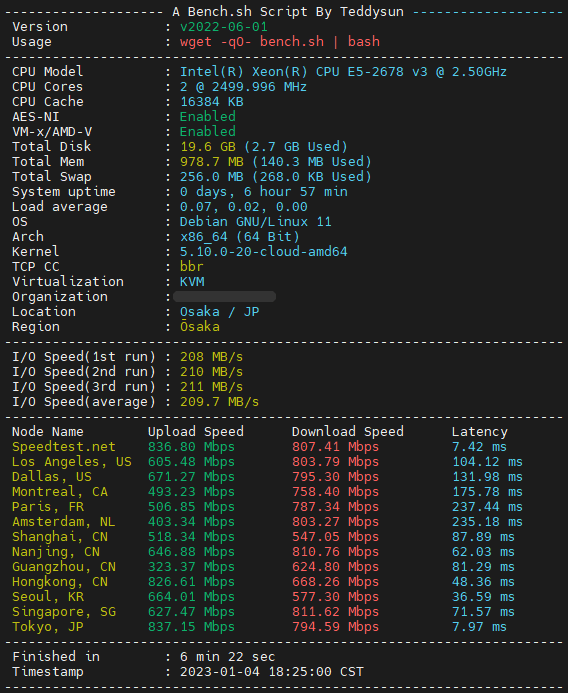Click the Los Angeles download speed 803.79 Mbps

(x=335, y=462)
